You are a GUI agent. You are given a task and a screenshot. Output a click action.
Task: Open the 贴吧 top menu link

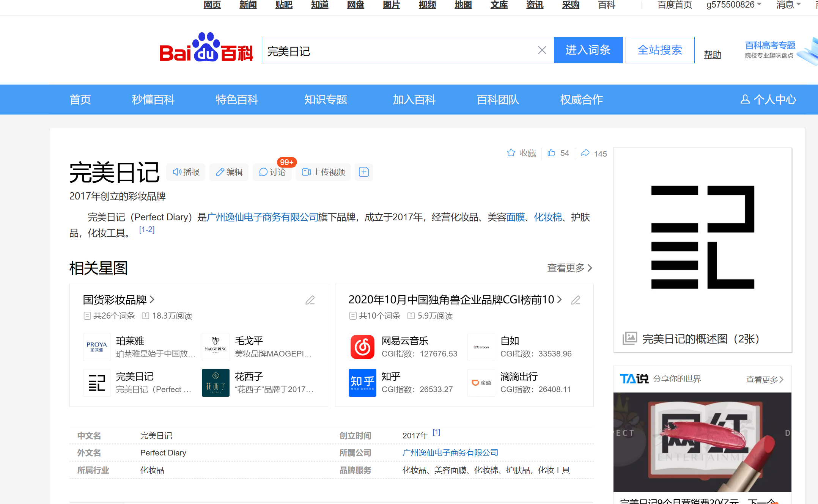point(284,5)
